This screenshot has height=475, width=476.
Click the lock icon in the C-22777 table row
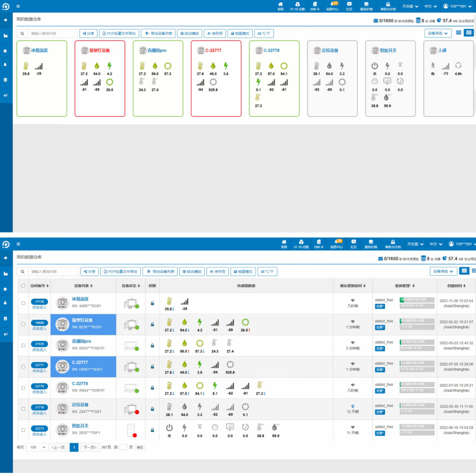click(152, 366)
